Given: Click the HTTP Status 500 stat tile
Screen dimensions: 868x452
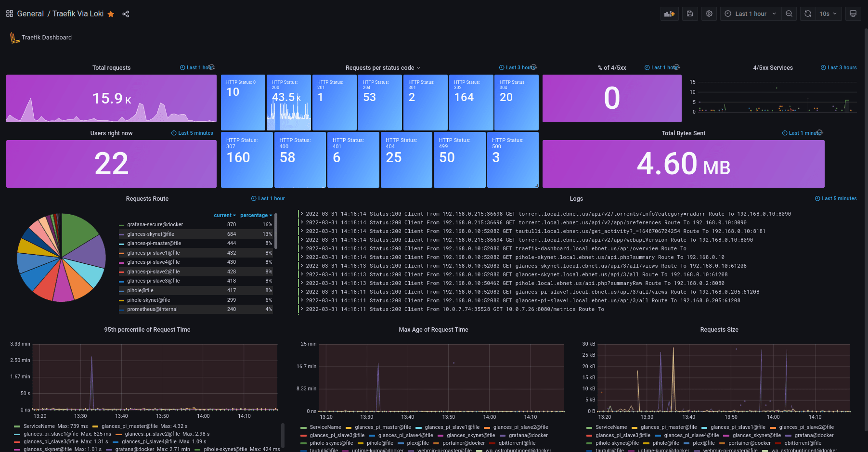Looking at the screenshot, I should [x=513, y=160].
